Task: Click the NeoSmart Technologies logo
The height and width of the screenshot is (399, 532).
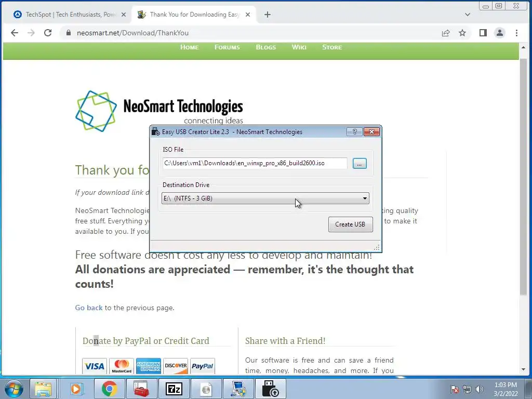Action: point(159,111)
